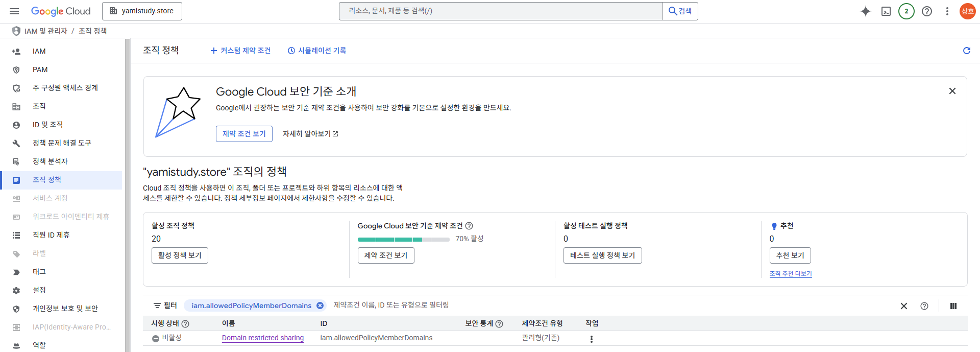Viewport: 980px width, 352px height.
Task: Open ID 및 조직 sidebar item
Action: click(x=61, y=125)
